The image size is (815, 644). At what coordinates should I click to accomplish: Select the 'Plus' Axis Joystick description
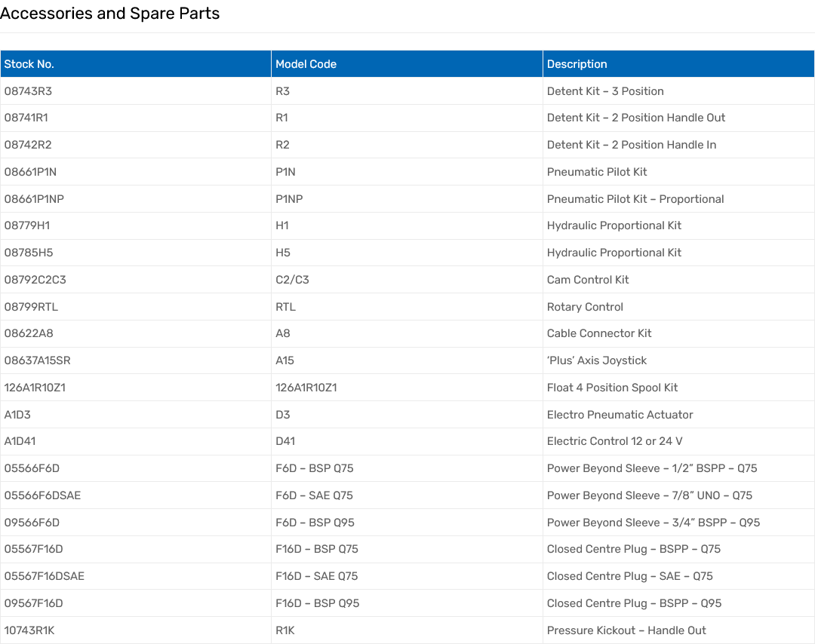(x=597, y=360)
